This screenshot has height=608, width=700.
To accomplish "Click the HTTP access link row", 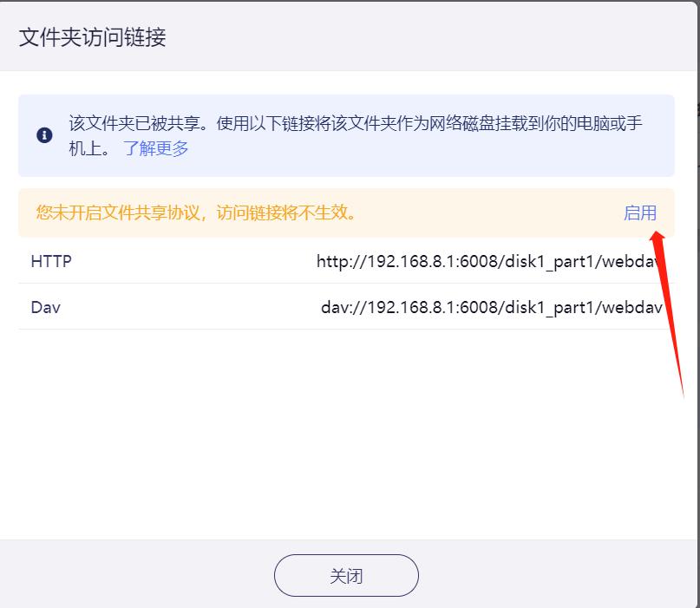I will point(347,261).
